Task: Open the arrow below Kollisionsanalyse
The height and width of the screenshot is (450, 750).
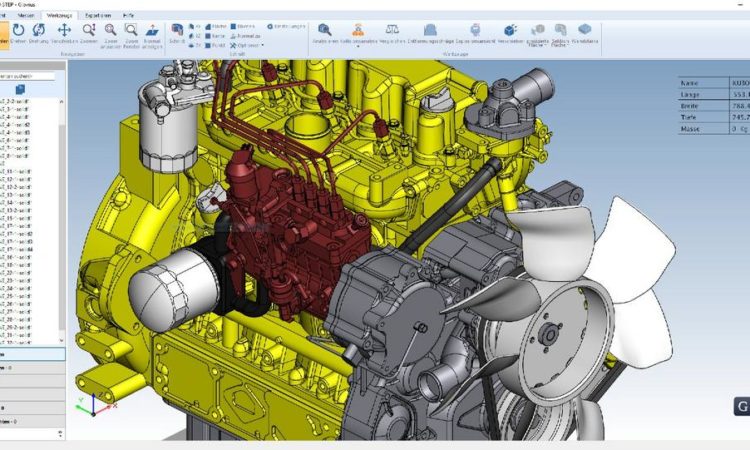Action: click(x=358, y=47)
